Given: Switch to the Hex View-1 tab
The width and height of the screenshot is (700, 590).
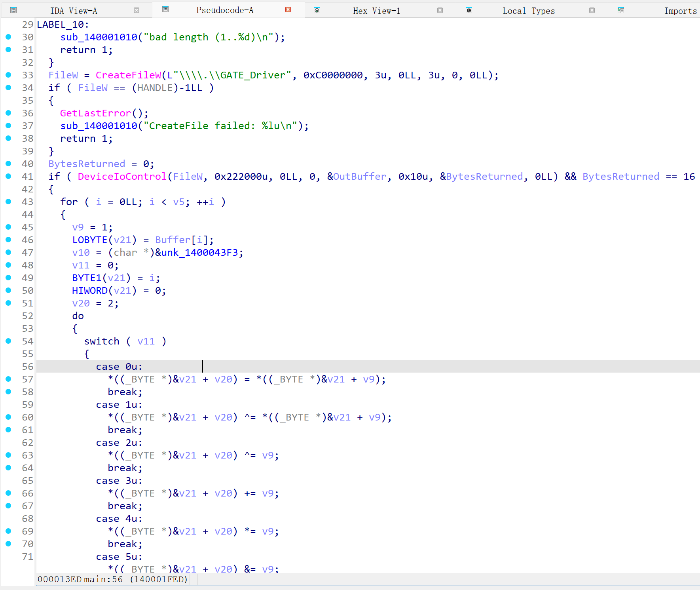Looking at the screenshot, I should (376, 11).
